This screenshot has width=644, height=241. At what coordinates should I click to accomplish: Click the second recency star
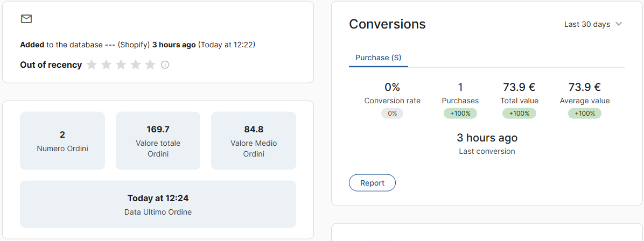107,65
